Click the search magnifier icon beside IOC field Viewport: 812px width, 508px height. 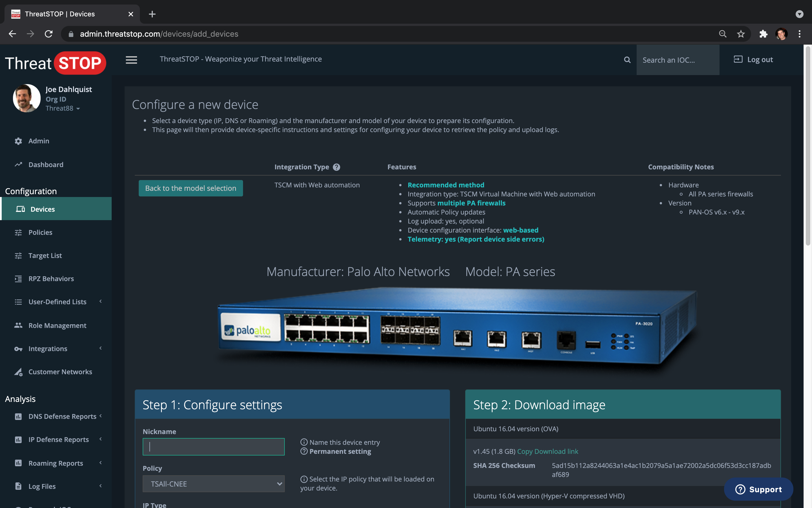pos(627,60)
